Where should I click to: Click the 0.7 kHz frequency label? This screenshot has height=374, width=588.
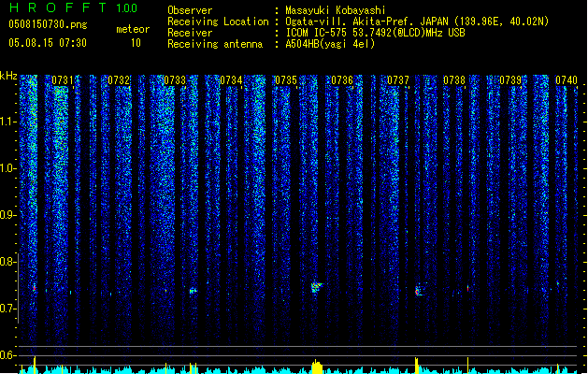click(7, 309)
